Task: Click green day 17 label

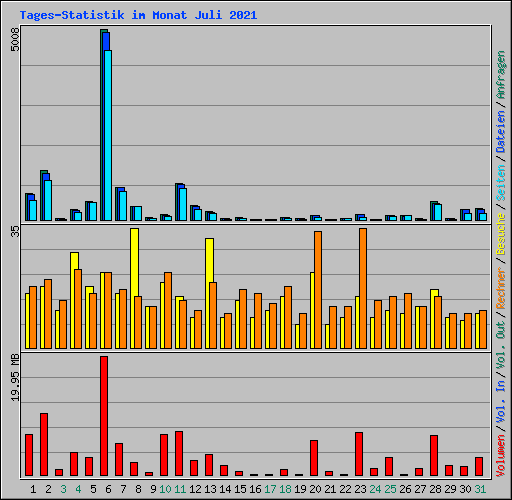Action: (270, 489)
